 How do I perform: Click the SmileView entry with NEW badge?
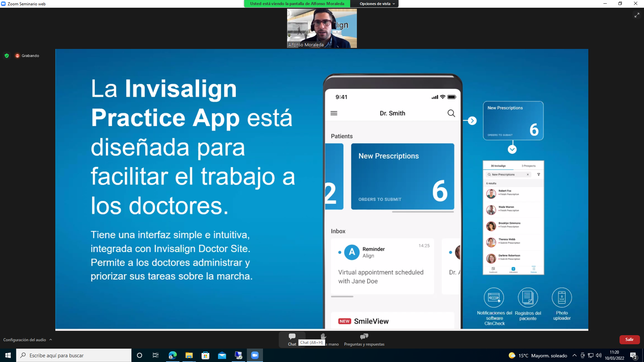[392, 321]
